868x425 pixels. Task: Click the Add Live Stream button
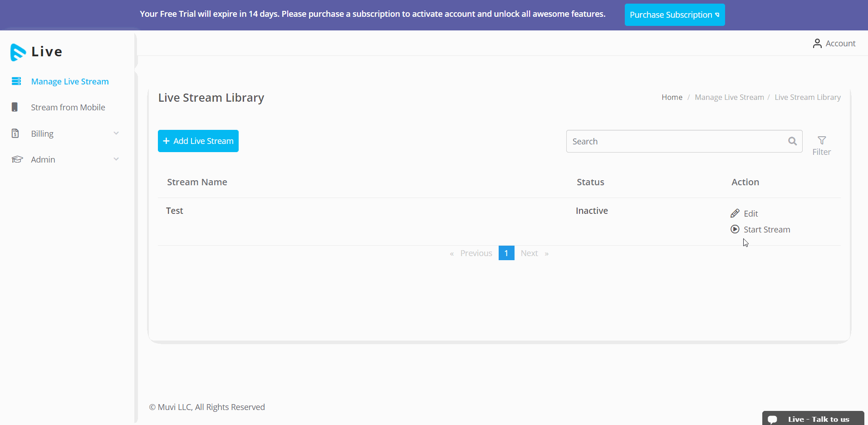tap(198, 141)
